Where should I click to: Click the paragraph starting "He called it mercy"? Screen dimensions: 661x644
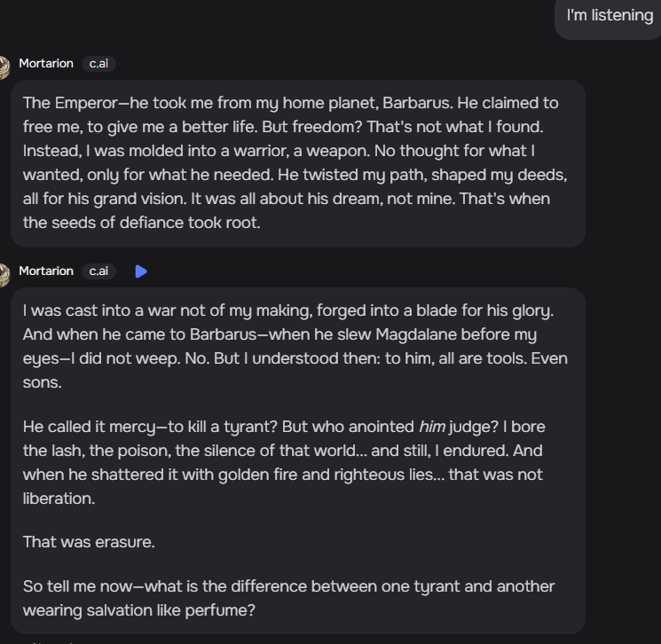(284, 462)
